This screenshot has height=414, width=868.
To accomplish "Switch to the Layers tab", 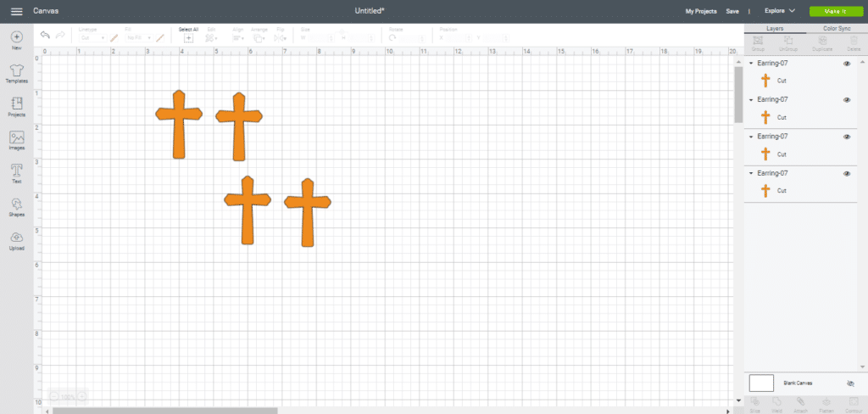I will pos(775,28).
